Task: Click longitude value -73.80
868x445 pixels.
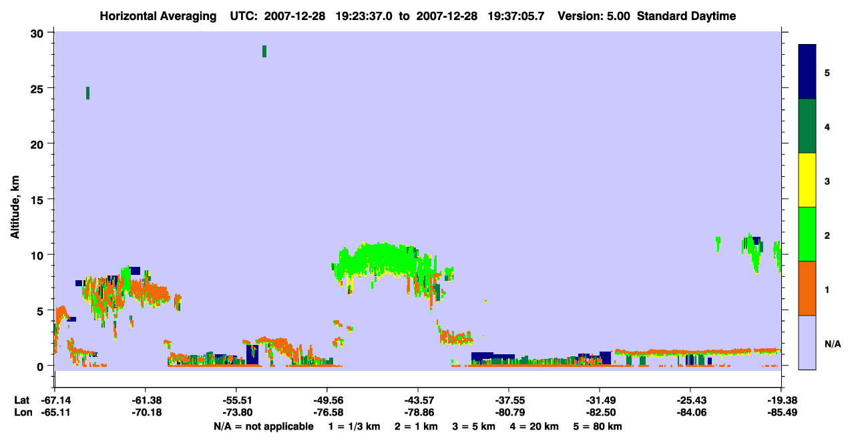Action: click(x=236, y=412)
